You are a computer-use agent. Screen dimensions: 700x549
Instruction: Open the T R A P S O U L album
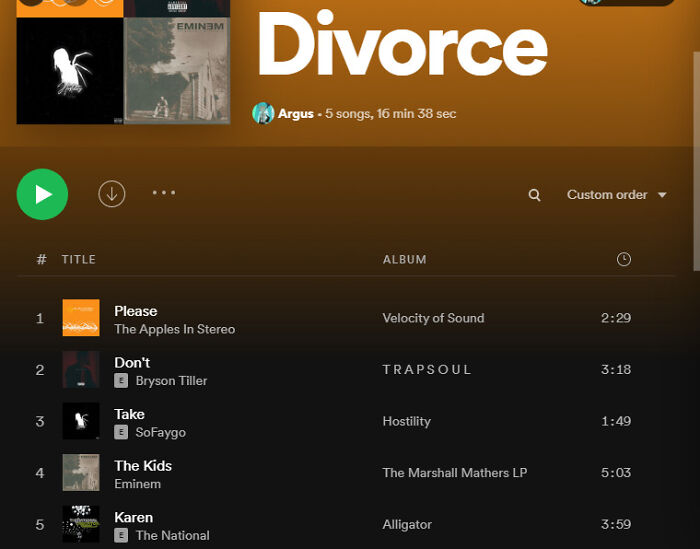click(427, 370)
